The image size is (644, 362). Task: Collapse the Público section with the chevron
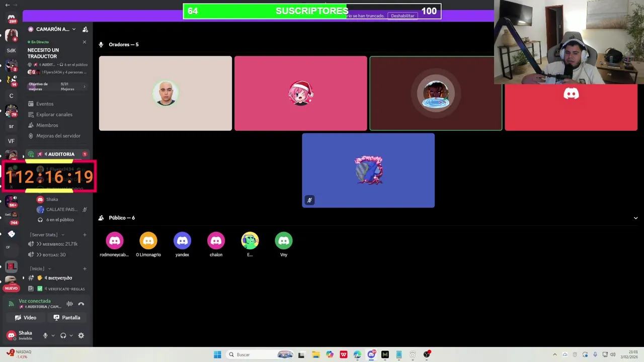[635, 218]
